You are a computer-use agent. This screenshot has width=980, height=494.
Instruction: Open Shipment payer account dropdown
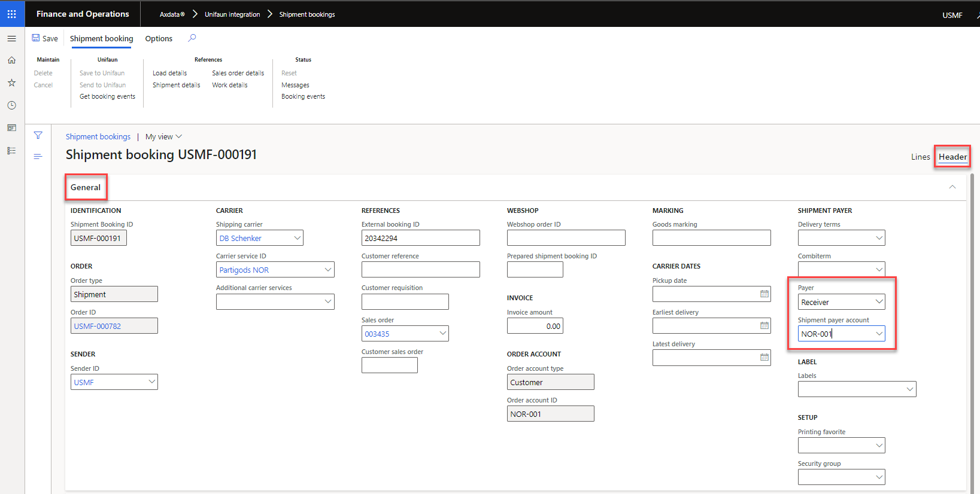pos(879,334)
